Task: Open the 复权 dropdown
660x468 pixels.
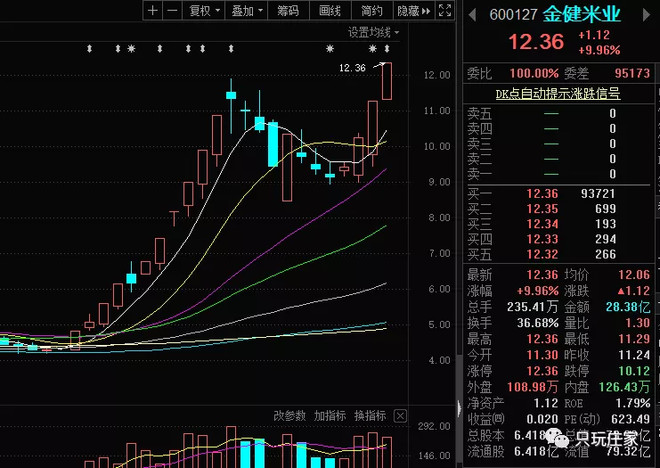Action: [204, 11]
